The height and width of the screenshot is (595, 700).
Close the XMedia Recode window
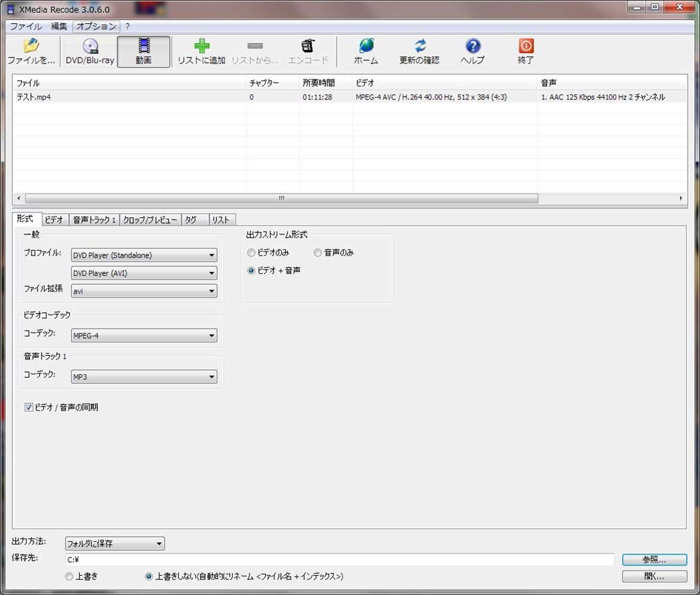tap(679, 7)
